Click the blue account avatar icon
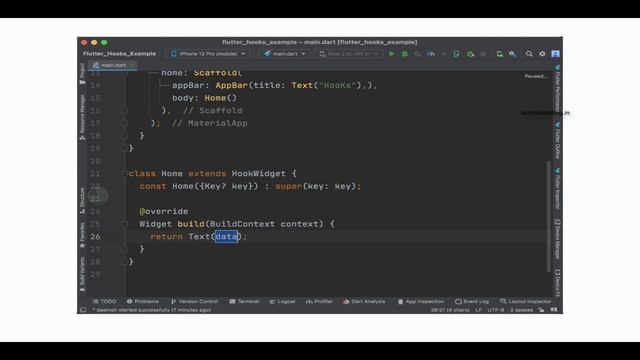640x360 pixels. tap(556, 54)
